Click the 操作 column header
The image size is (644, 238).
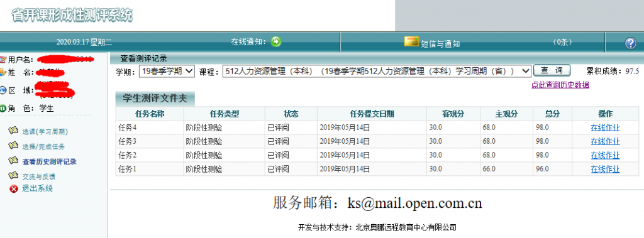pos(606,114)
